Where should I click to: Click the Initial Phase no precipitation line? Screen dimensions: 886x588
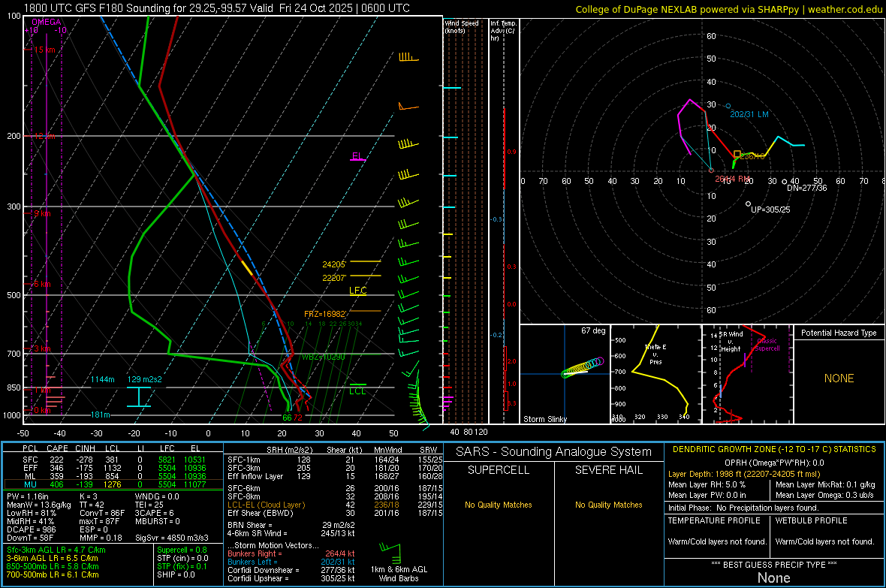pos(743,508)
